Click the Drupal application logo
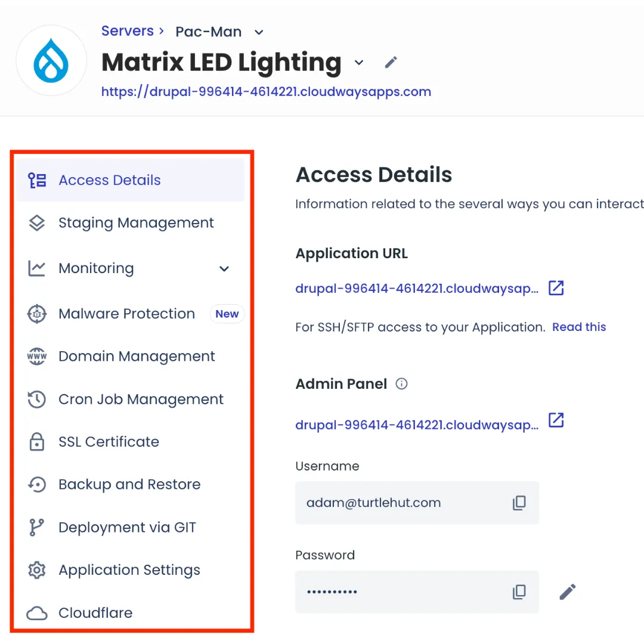 (51, 60)
